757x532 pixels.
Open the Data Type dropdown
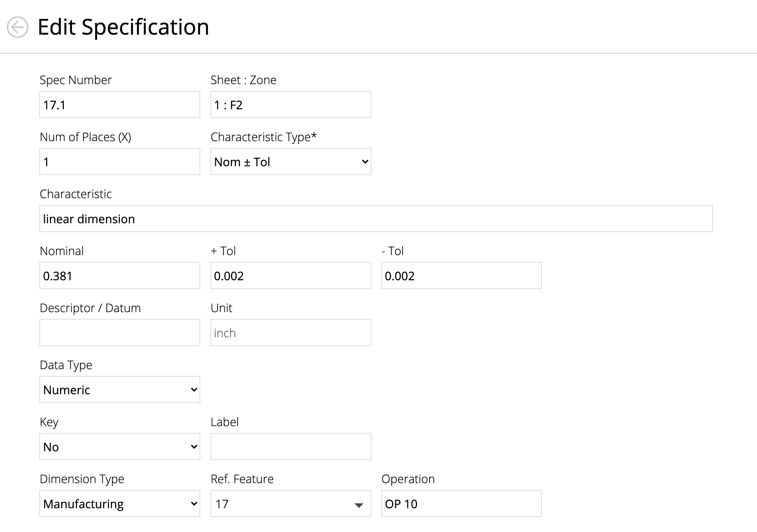[119, 390]
